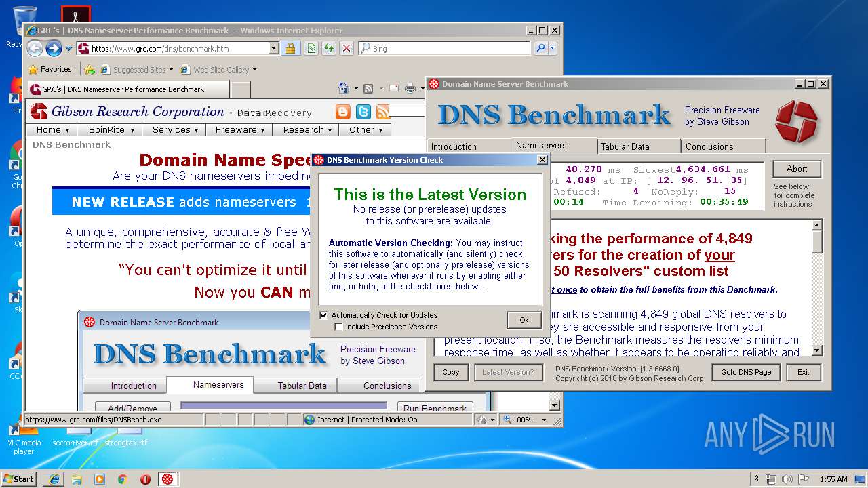Viewport: 868px width, 488px height.
Task: Expand the Web Slice Gallery dropdown
Action: (254, 69)
